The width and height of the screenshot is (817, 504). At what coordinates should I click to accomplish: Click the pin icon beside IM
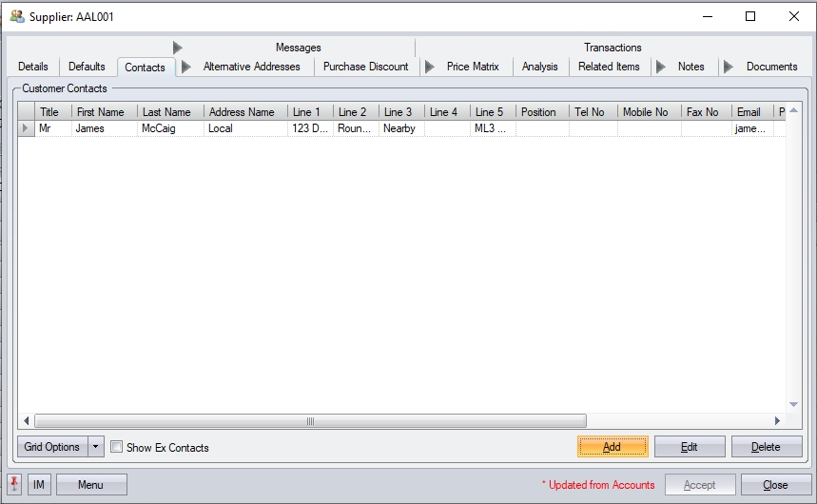[x=14, y=484]
